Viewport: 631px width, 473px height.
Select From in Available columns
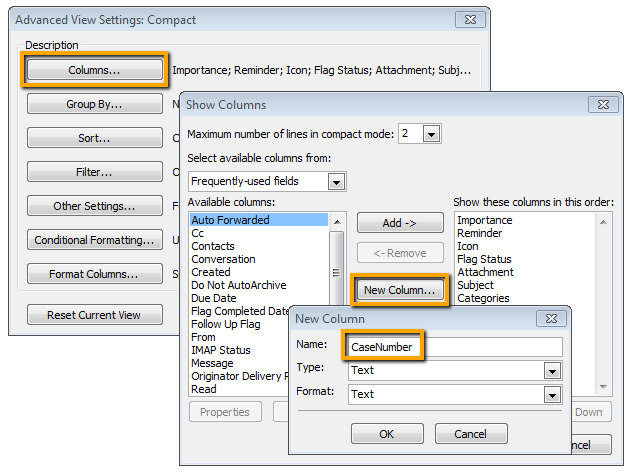[240, 337]
